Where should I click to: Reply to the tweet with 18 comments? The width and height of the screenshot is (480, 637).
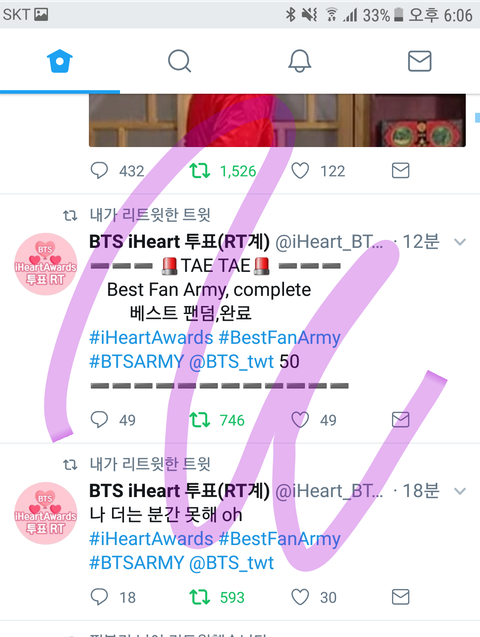99,597
